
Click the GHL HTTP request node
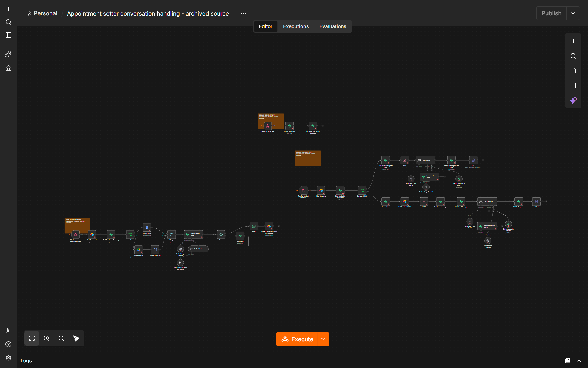click(473, 160)
